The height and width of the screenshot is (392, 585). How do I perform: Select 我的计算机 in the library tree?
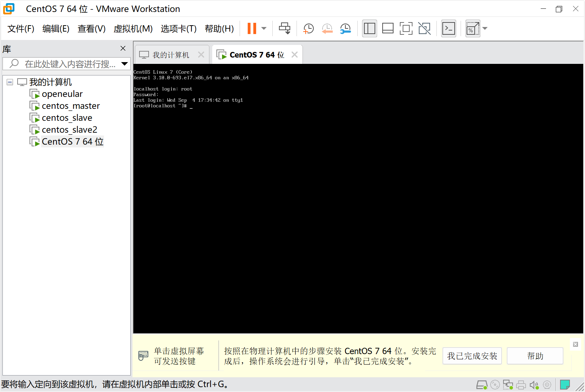(50, 82)
